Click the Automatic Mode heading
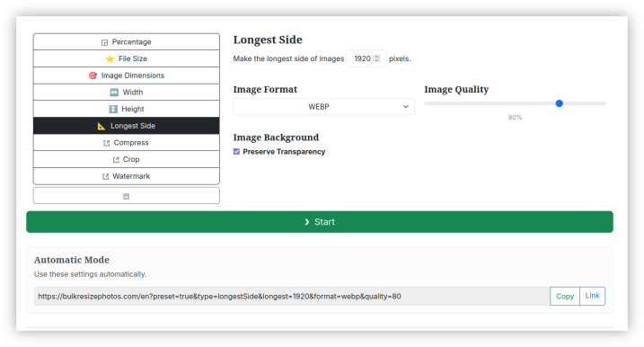Image resolution: width=644 pixels, height=347 pixels. click(72, 260)
